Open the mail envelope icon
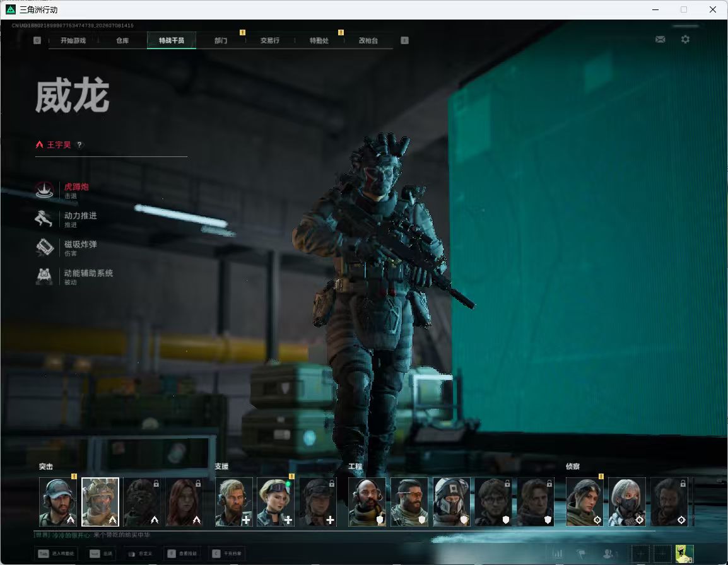728x565 pixels. (x=660, y=40)
